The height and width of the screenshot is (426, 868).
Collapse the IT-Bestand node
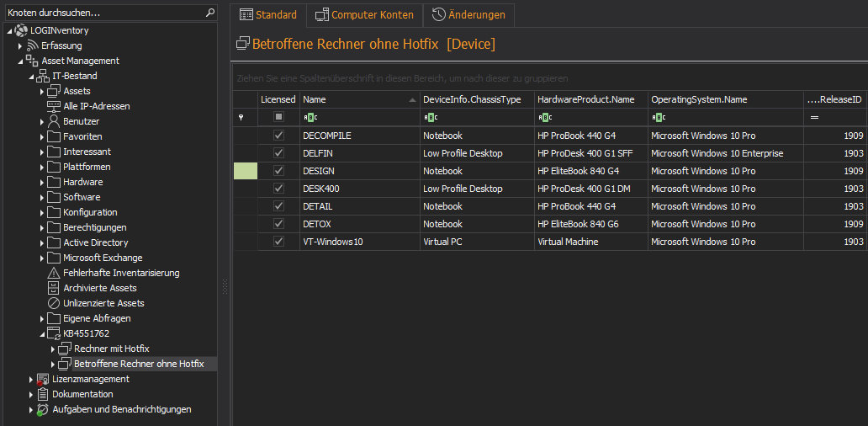32,77
